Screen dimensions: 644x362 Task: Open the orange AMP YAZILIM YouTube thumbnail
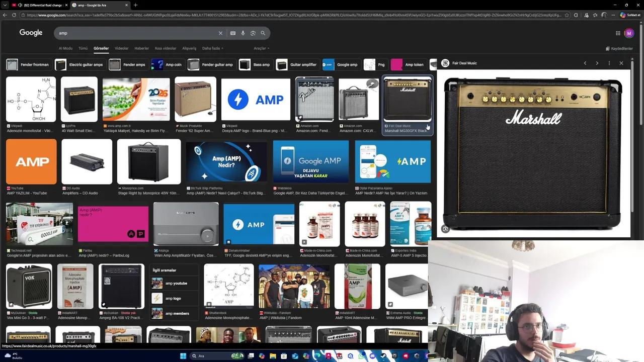(31, 162)
